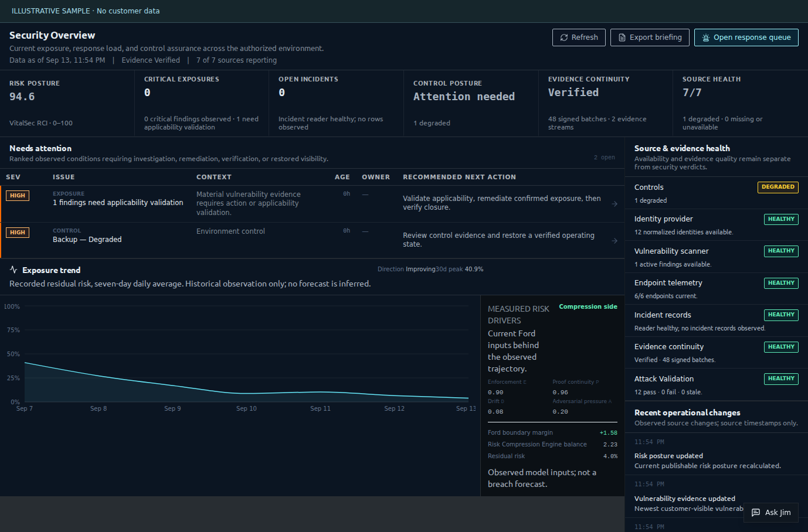The image size is (808, 532).
Task: Click the HIGH badge on the exposure row
Action: pos(18,196)
